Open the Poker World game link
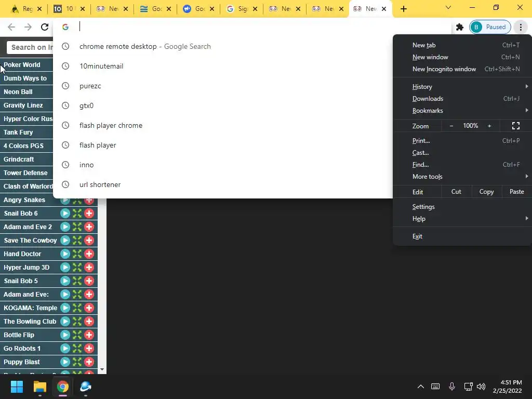The width and height of the screenshot is (532, 399). 22,65
